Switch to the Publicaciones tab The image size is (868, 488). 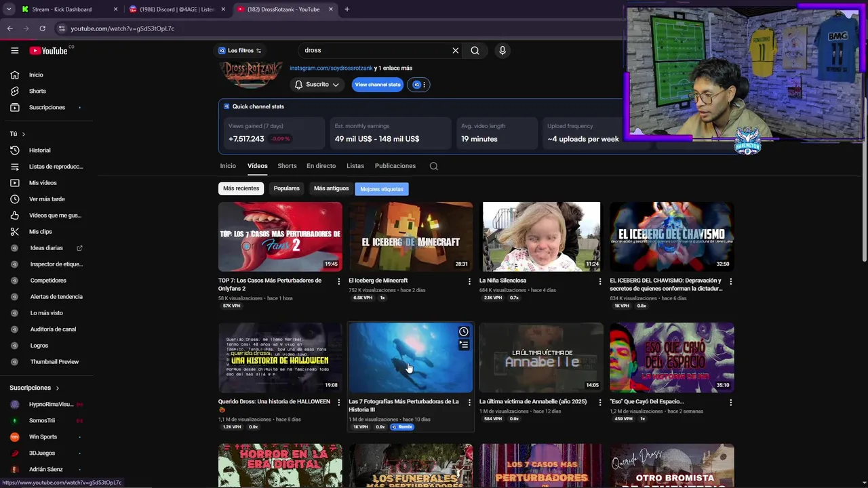[x=395, y=166]
